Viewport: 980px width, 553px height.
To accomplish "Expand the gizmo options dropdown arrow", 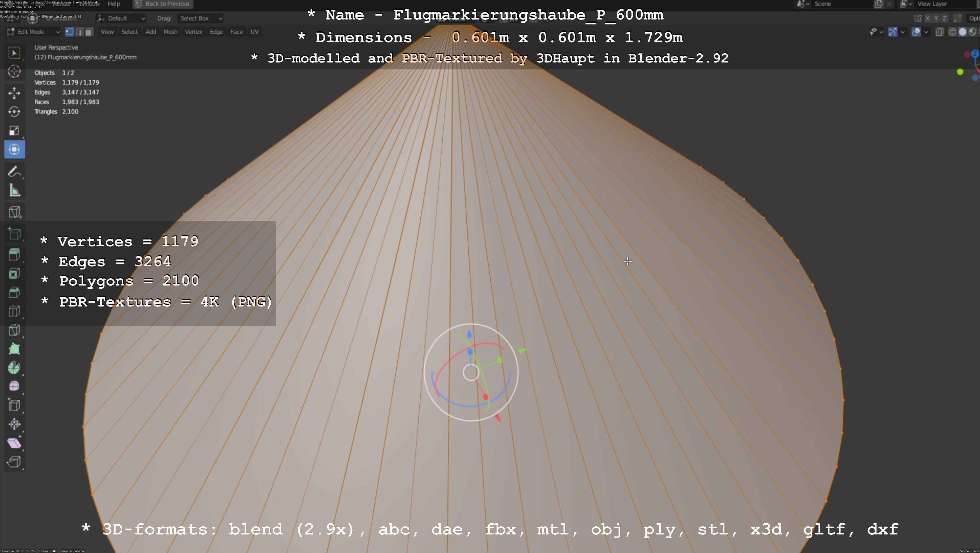I will pyautogui.click(x=902, y=32).
